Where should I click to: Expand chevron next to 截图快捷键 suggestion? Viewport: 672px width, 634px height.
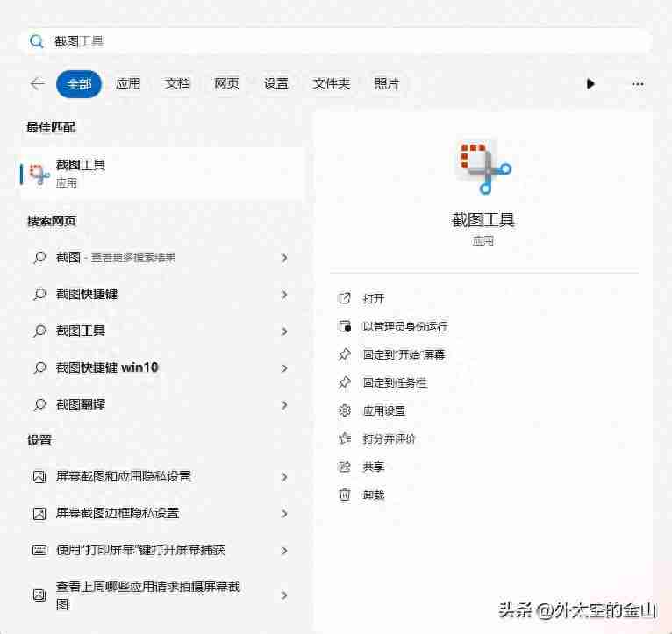[284, 295]
